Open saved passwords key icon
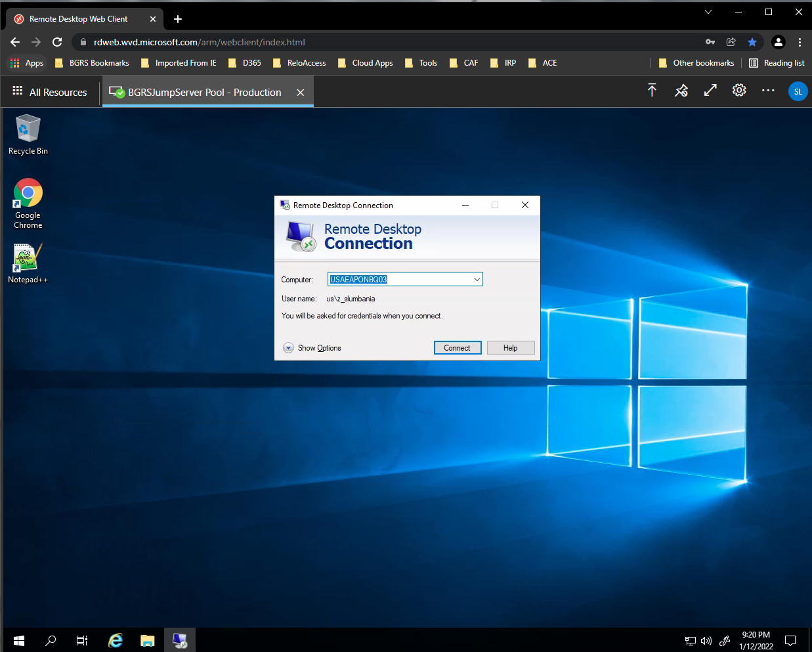Screen dimensions: 812x652 pyautogui.click(x=710, y=42)
